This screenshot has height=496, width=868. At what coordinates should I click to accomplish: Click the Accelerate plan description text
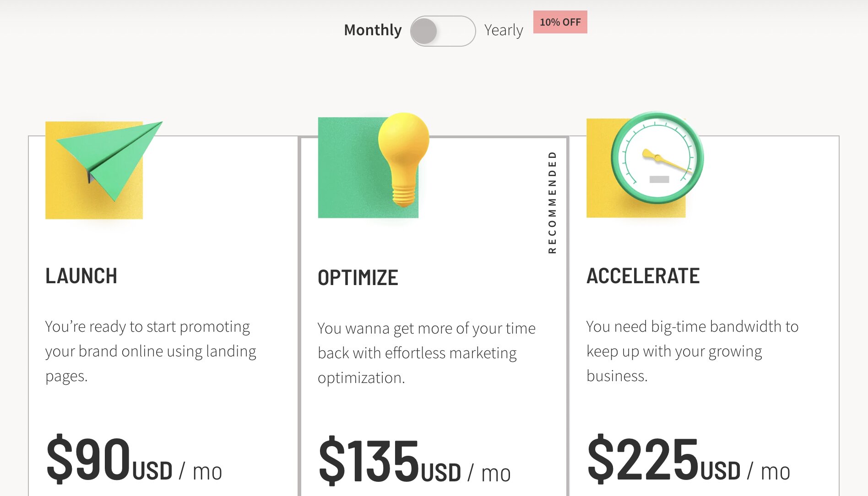(x=692, y=351)
